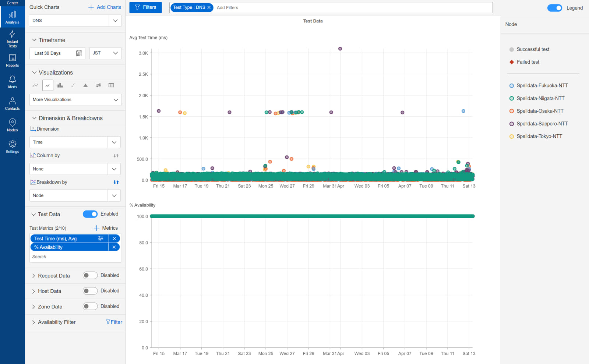This screenshot has width=589, height=364.
Task: Open Settings in the left sidebar
Action: (x=12, y=146)
